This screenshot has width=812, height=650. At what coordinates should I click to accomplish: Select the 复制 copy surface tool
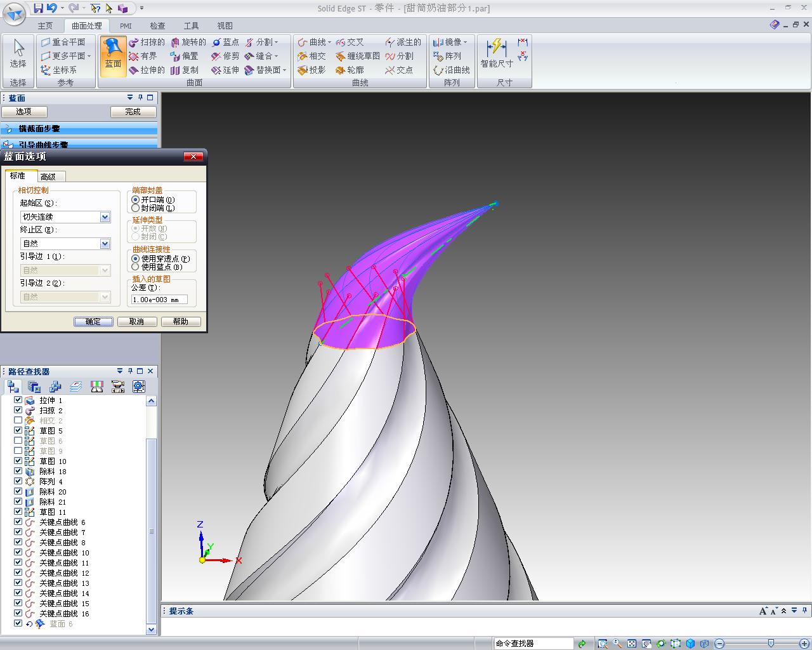(184, 70)
